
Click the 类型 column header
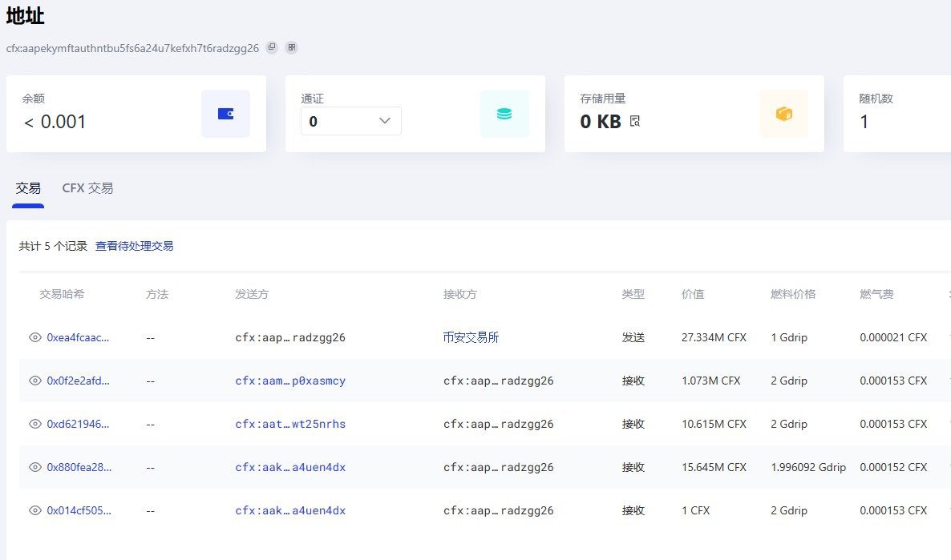633,295
